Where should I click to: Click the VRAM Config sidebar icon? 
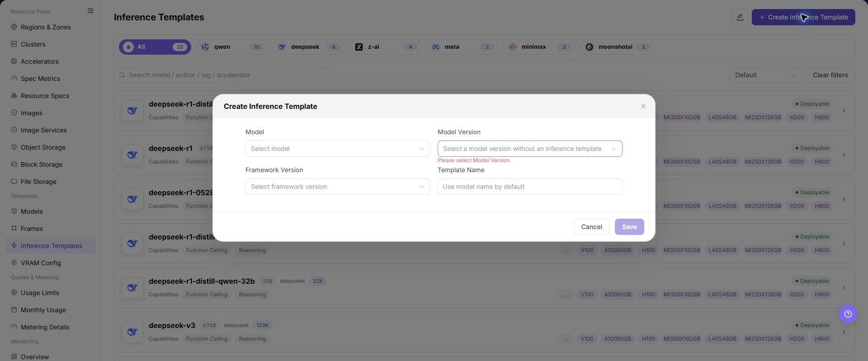(14, 263)
